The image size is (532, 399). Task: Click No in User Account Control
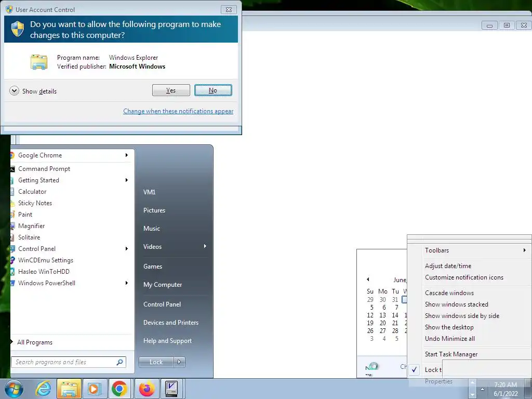click(x=213, y=90)
